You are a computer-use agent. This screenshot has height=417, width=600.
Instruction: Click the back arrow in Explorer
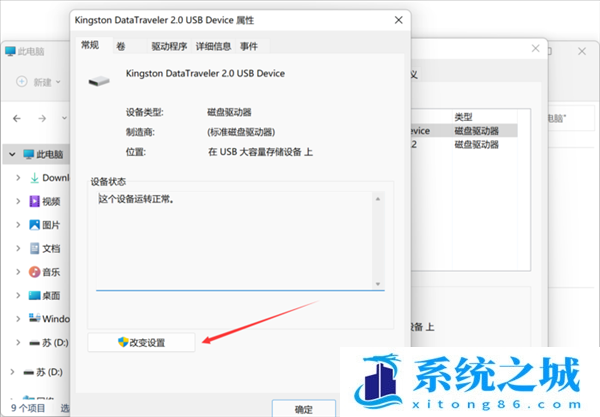pos(15,118)
